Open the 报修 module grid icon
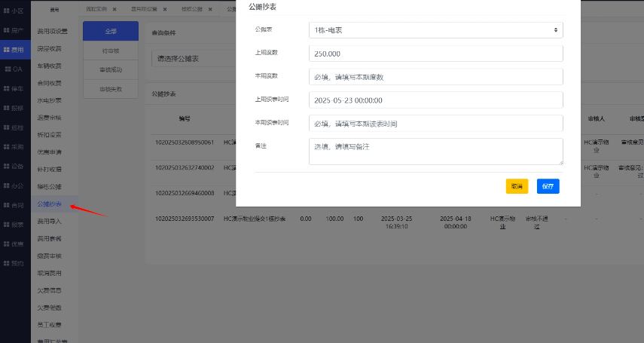The height and width of the screenshot is (343, 644). (x=7, y=108)
